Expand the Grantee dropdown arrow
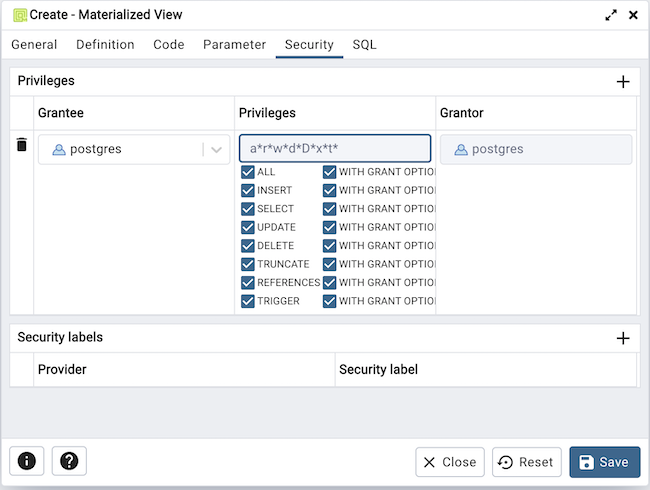The image size is (650, 490). pos(216,150)
